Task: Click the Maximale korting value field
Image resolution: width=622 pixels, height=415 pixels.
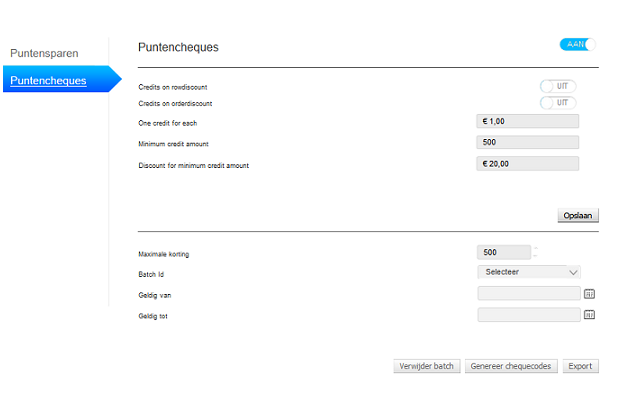Action: coord(504,252)
